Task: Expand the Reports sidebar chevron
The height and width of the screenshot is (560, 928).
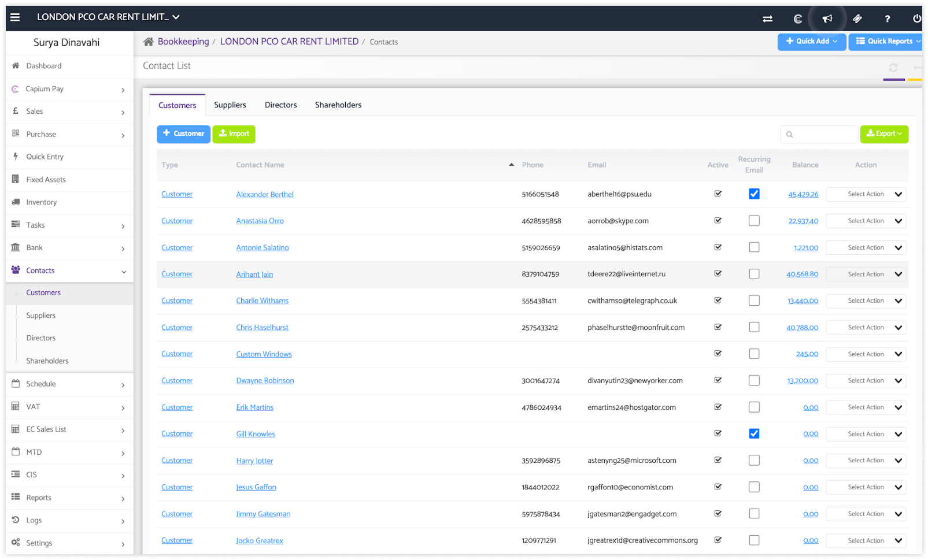Action: click(123, 498)
